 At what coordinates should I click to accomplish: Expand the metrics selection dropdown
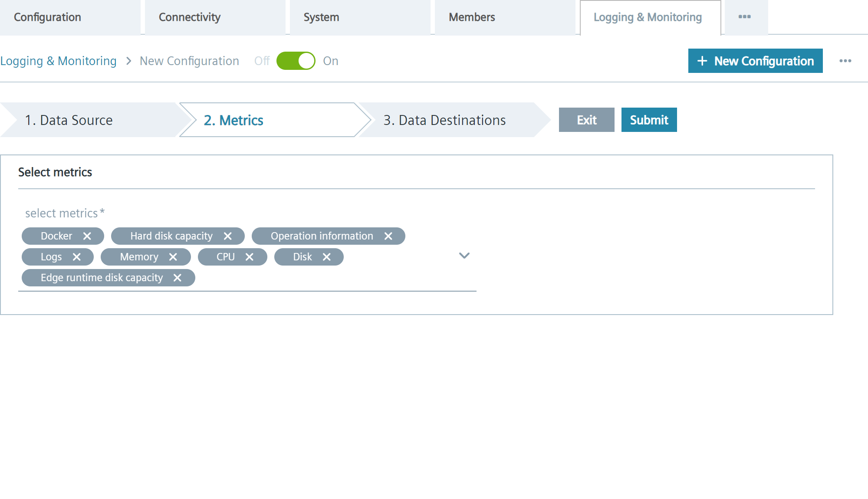[464, 256]
